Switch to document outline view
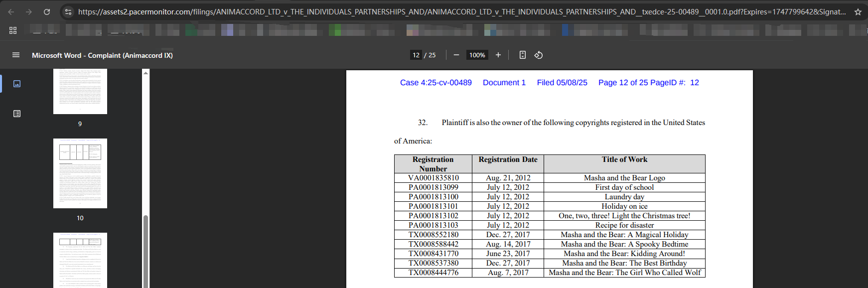 pos(17,114)
